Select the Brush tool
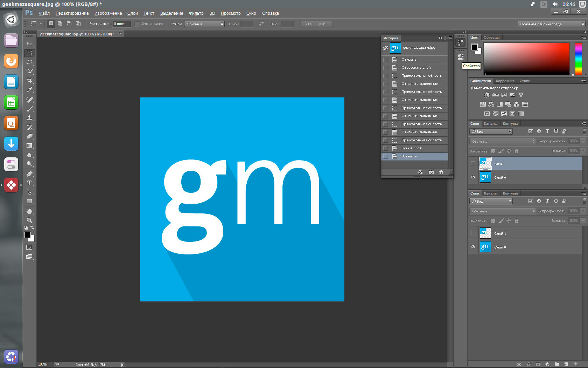The height and width of the screenshot is (368, 588). click(x=29, y=109)
